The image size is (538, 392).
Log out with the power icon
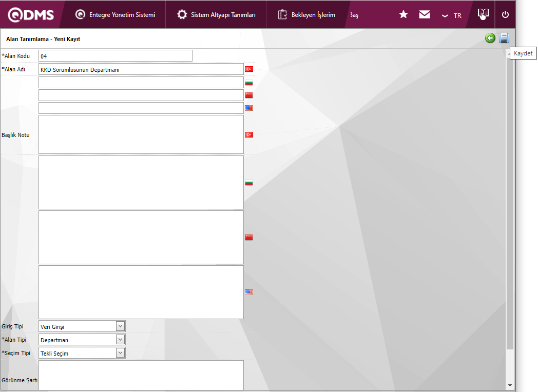point(505,14)
